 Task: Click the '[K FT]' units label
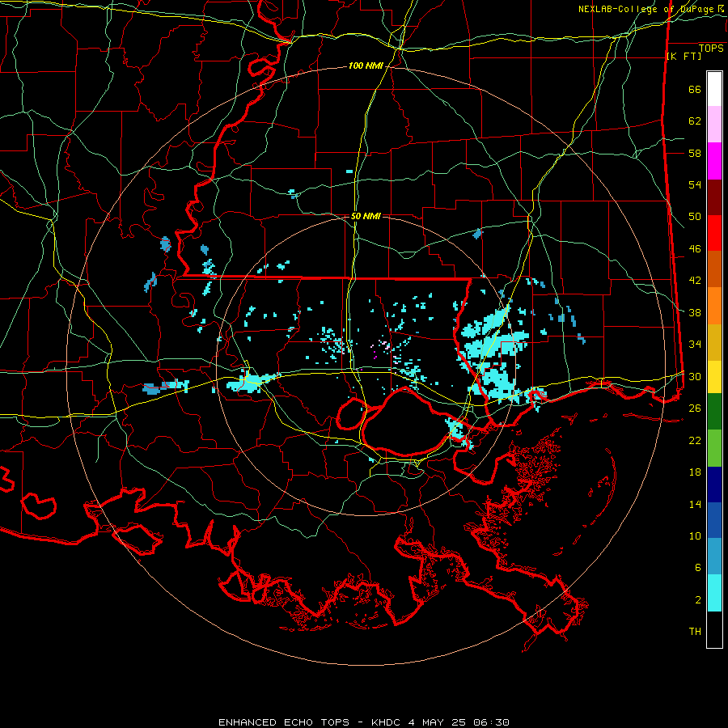pos(684,56)
